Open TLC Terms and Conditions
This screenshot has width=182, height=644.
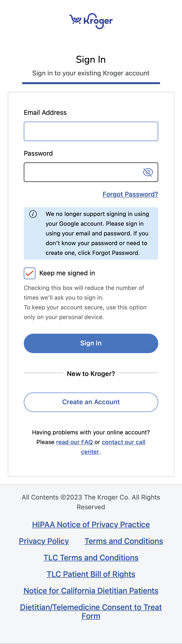click(x=91, y=557)
